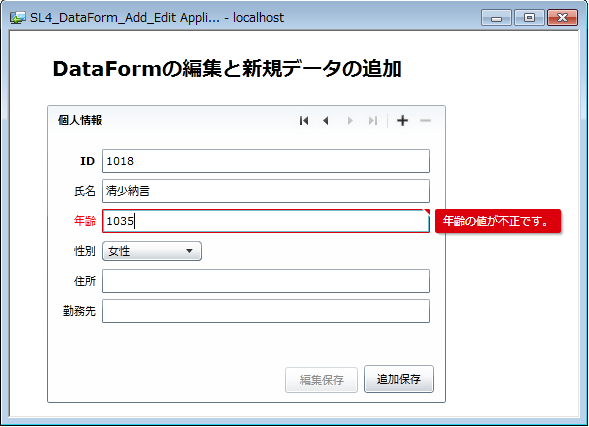Click the 性別 combo box arrow

tap(189, 251)
